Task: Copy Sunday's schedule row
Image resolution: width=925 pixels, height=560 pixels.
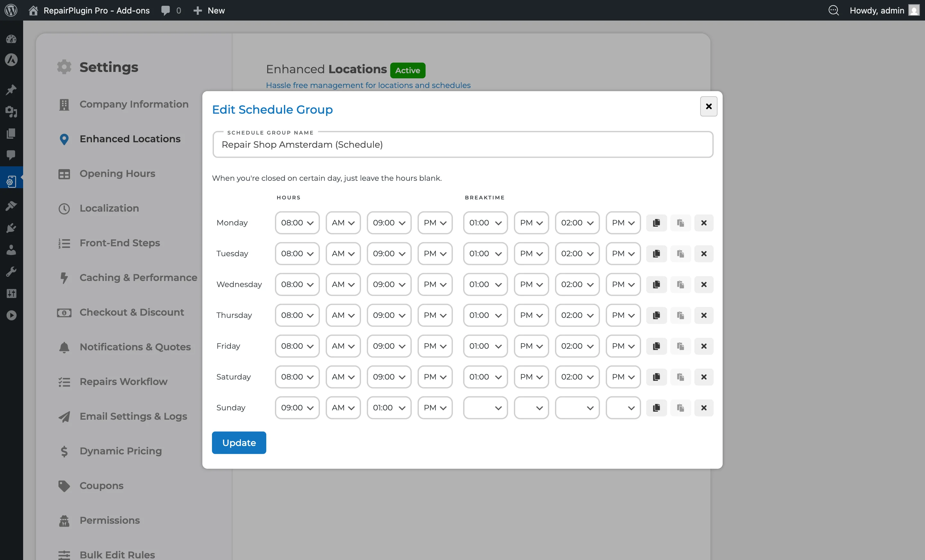Action: [x=656, y=407]
